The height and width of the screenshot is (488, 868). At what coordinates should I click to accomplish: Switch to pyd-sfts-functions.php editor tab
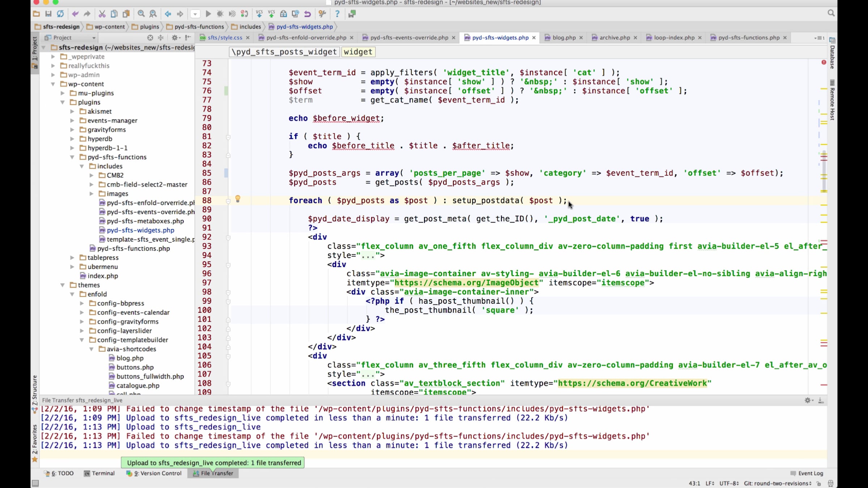coord(749,38)
